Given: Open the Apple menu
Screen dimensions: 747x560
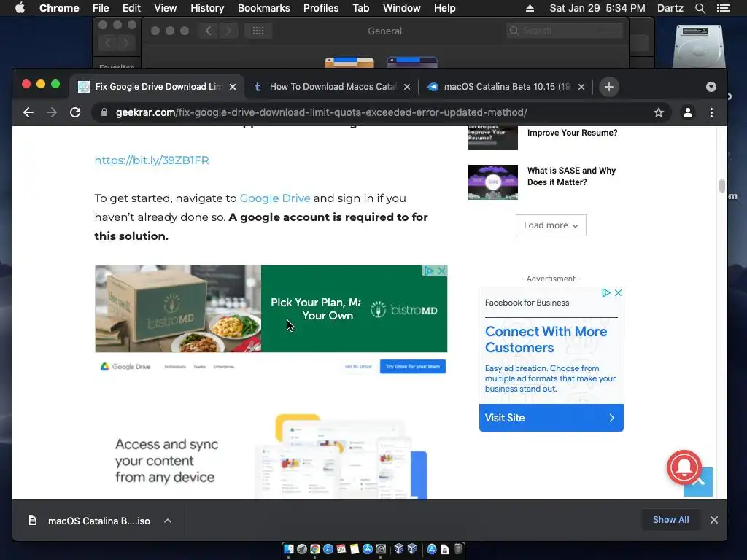Looking at the screenshot, I should tap(20, 8).
